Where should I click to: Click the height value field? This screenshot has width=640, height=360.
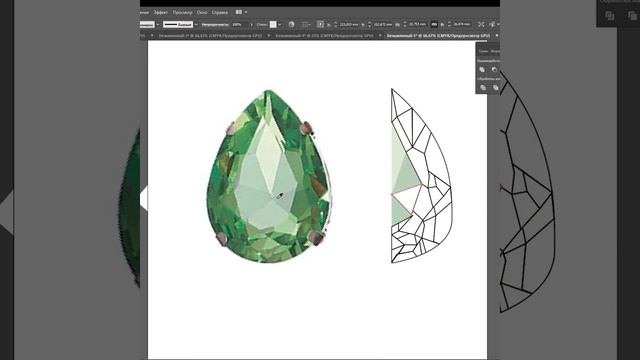point(462,24)
